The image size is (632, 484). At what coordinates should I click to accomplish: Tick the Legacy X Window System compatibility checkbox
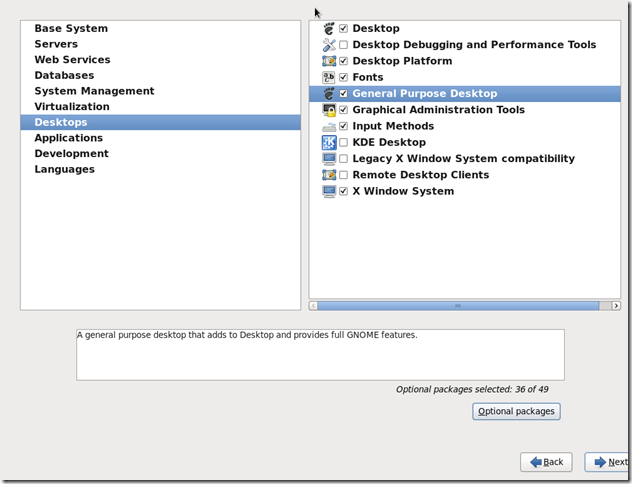tap(344, 159)
